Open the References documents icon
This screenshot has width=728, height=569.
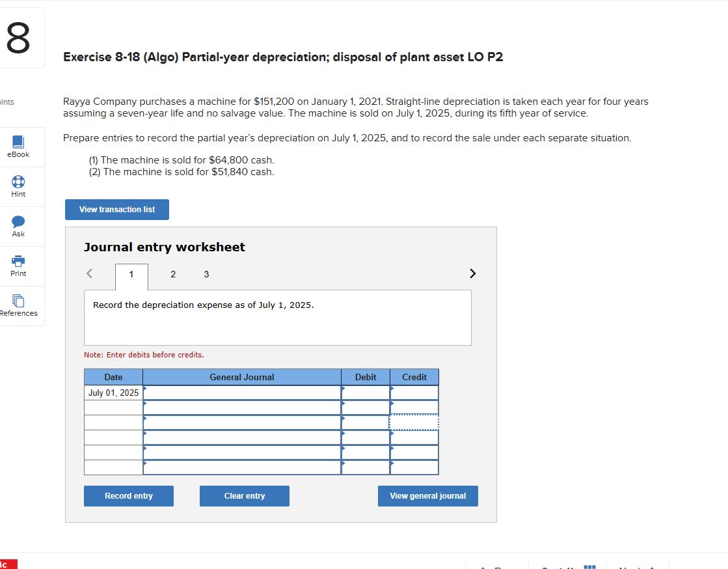[18, 301]
